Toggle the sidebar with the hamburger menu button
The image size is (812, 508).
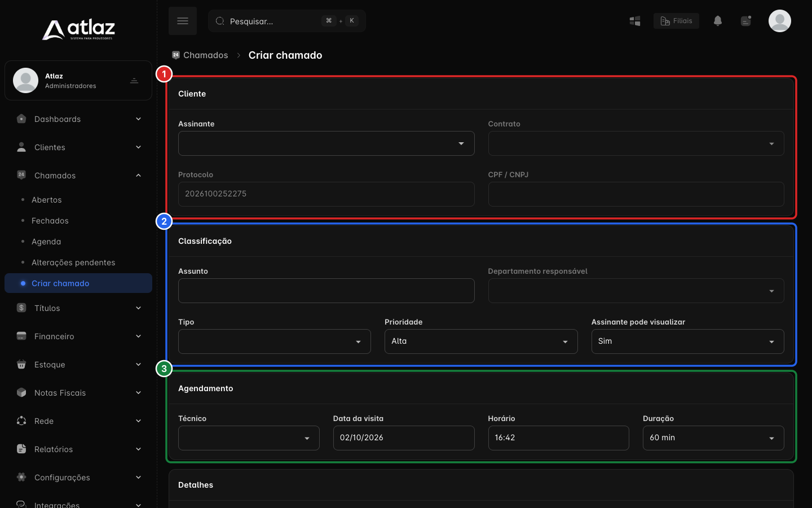click(x=183, y=21)
